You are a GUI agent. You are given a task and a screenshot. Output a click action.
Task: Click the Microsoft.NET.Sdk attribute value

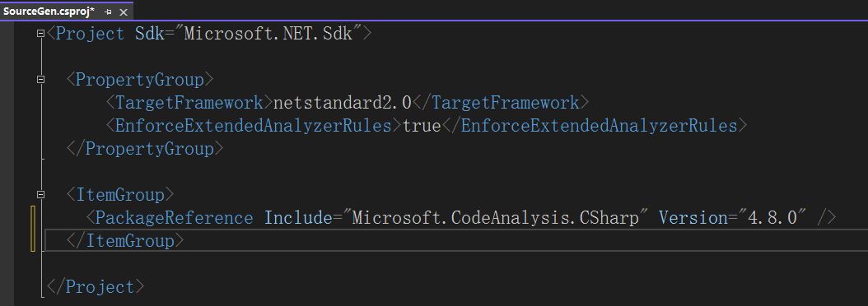coord(268,34)
